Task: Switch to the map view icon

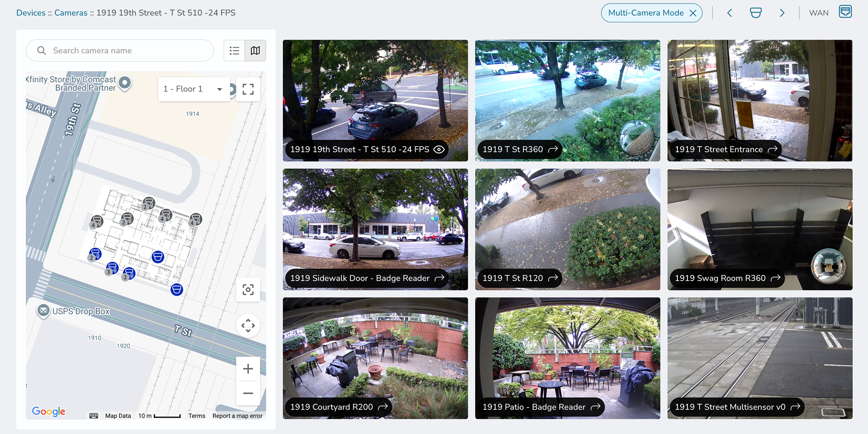Action: [255, 51]
